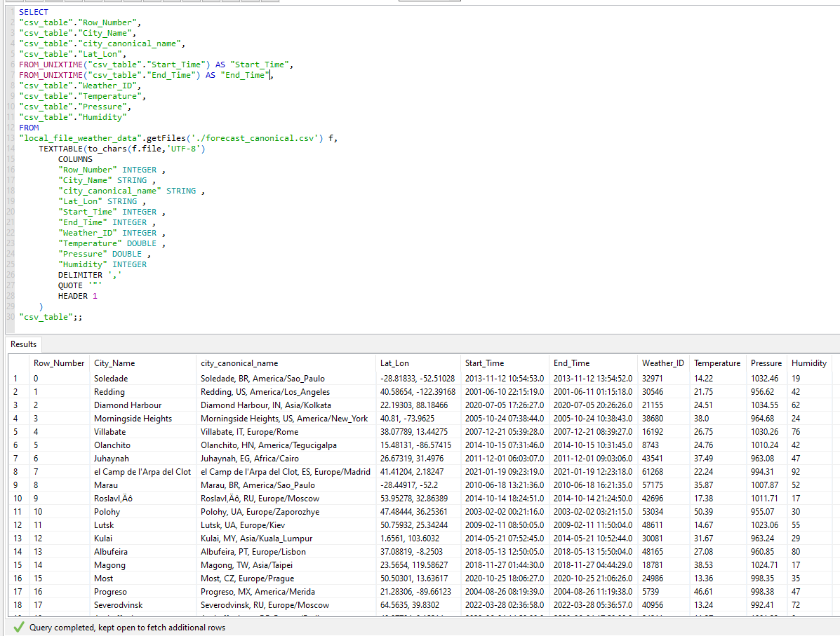Sort by the Row_Number column header
The height and width of the screenshot is (636, 840).
coord(59,363)
